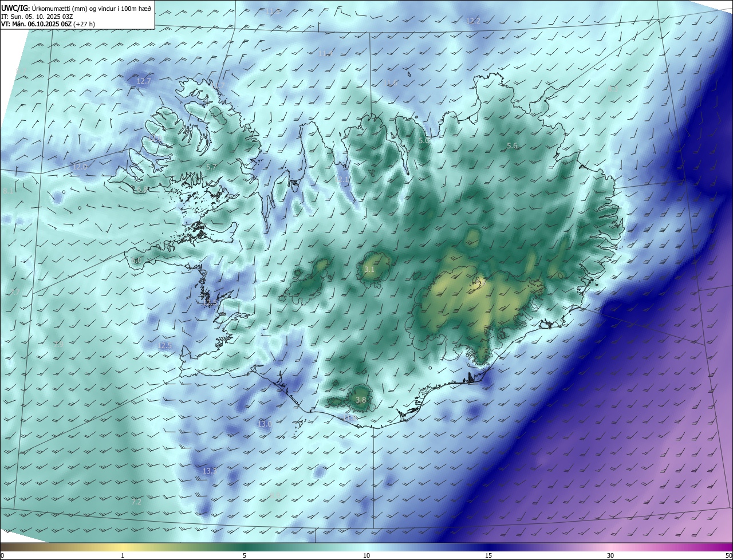
Task: Click the value 5.7 in the Westfjords
Action: (x=211, y=167)
